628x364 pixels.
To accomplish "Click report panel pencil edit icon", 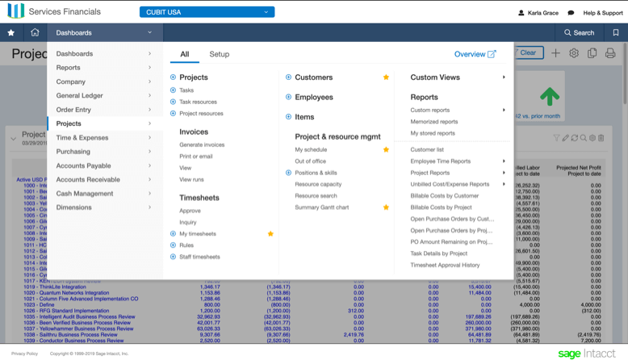I will 566,138.
